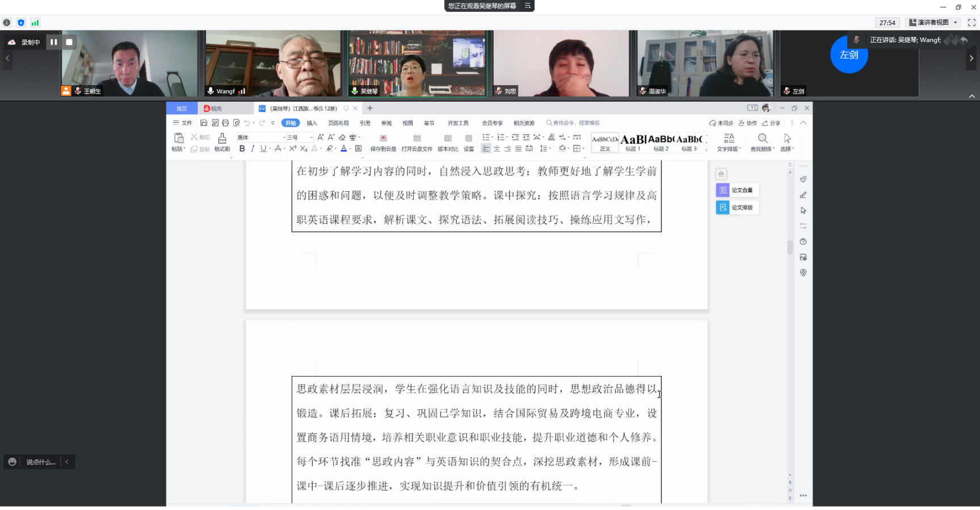Click the 说点什么 chat input box
980x510 pixels.
(40, 462)
